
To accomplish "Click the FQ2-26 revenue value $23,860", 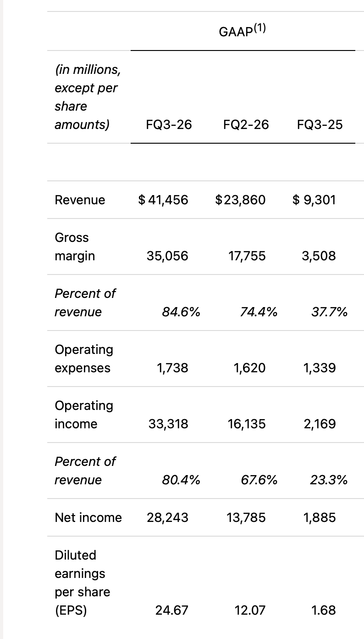I will click(x=240, y=200).
